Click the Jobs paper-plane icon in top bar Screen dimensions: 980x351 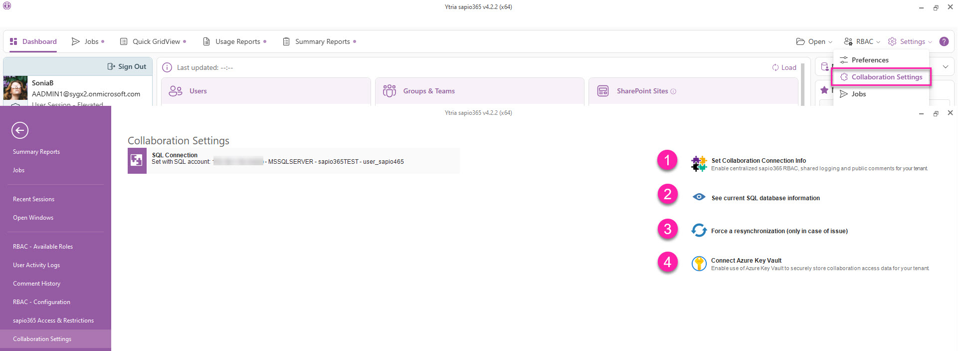coord(76,41)
